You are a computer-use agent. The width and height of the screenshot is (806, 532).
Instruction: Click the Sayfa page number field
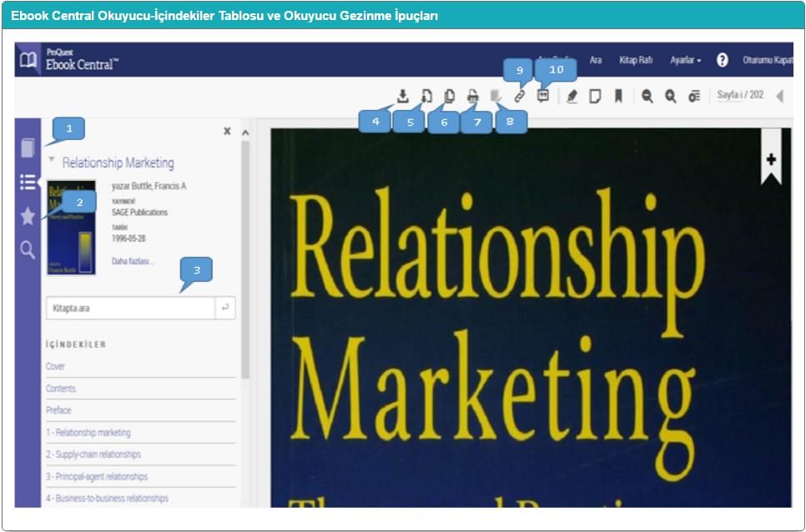tap(729, 95)
